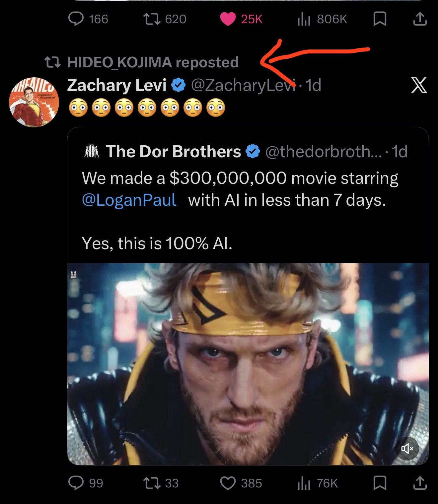
Task: Unmute the video with the speaker icon
Action: (407, 449)
